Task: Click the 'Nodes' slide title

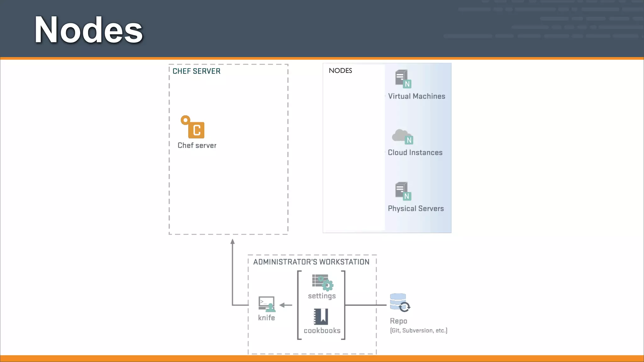Action: coord(88,30)
